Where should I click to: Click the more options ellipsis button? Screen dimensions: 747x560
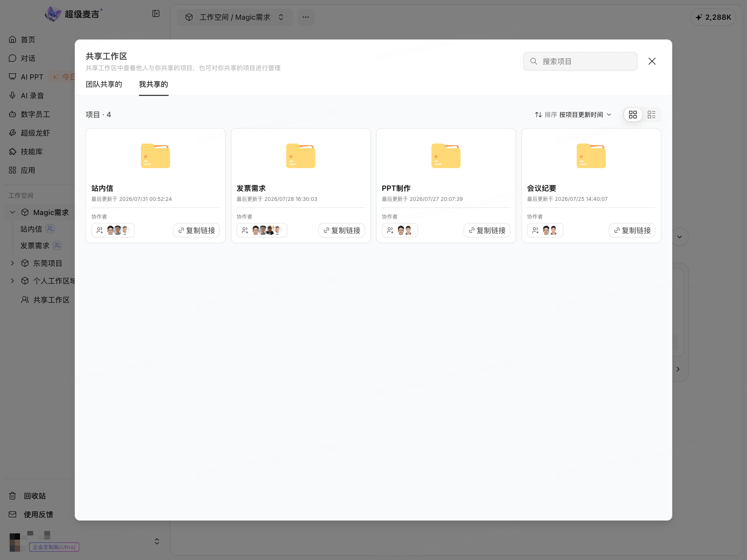coord(306,17)
